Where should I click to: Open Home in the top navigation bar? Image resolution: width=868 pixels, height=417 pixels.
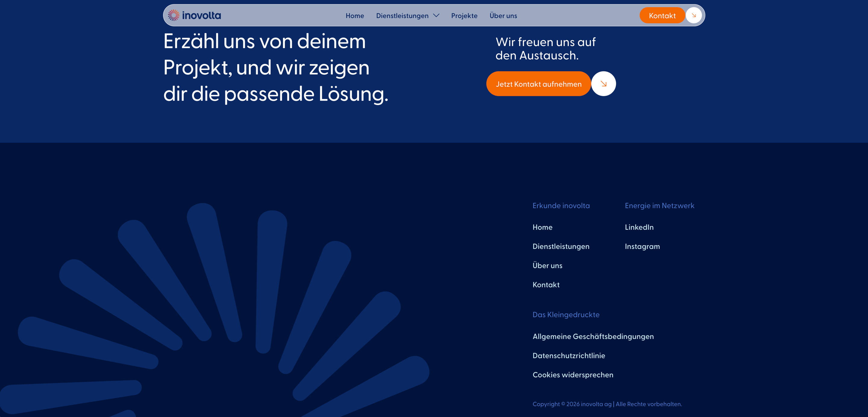[355, 15]
